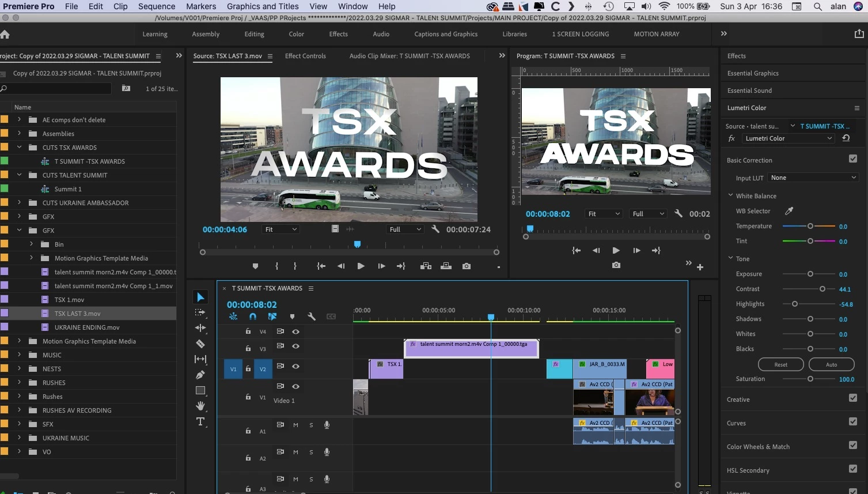Click Insert button in Source monitor
Viewport: 868px width, 494px height.
pyautogui.click(x=426, y=266)
